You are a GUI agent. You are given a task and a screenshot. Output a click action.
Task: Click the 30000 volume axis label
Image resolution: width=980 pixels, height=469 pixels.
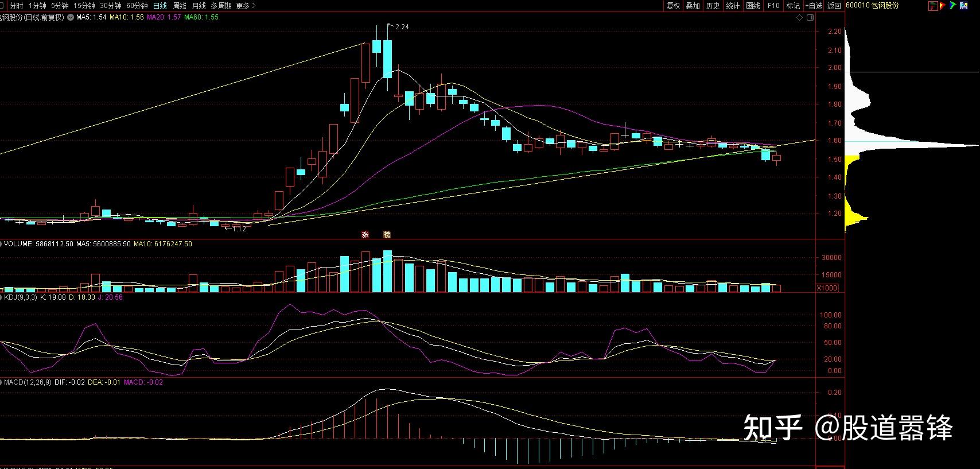coord(832,258)
